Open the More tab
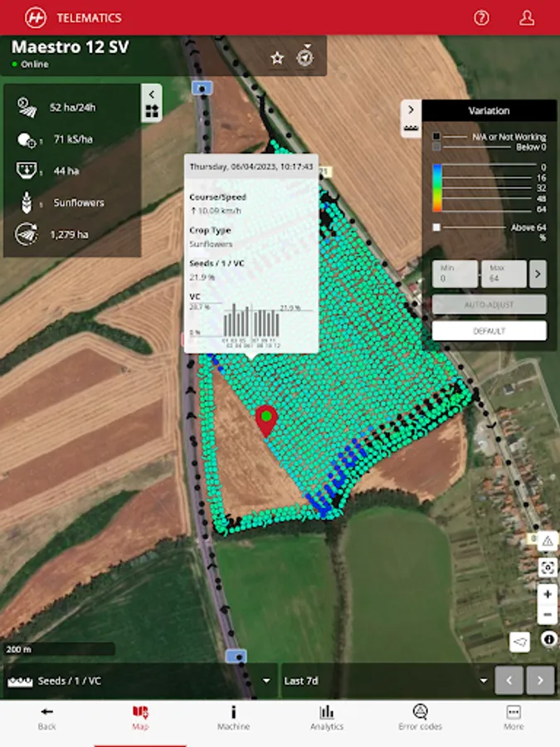Image resolution: width=560 pixels, height=747 pixels. click(514, 719)
